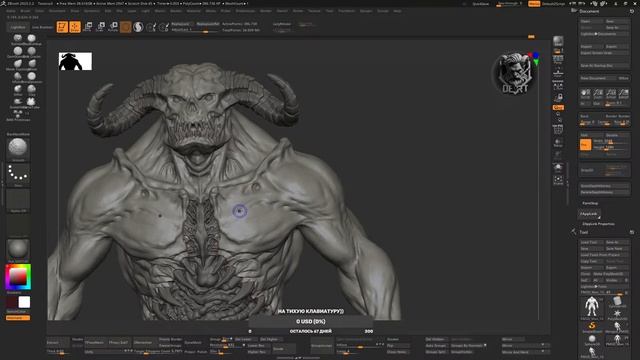This screenshot has height=360, width=640.
Task: Select the dark main color swatch
Action: pyautogui.click(x=11, y=302)
